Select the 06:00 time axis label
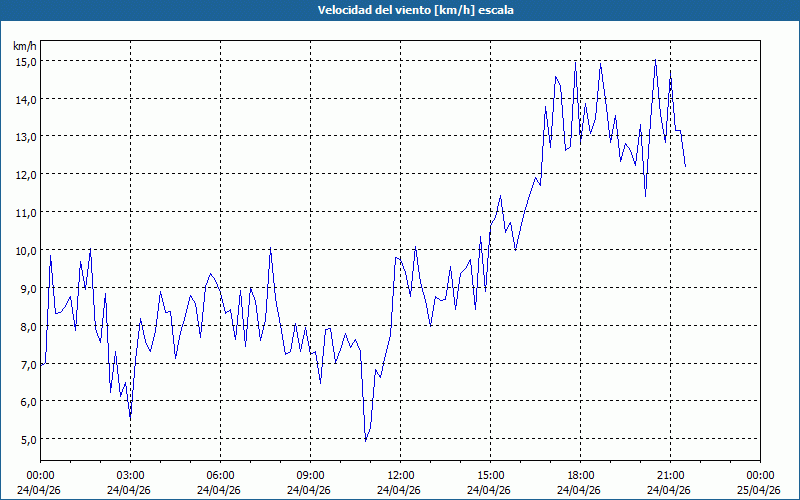The width and height of the screenshot is (800, 500). click(x=220, y=475)
